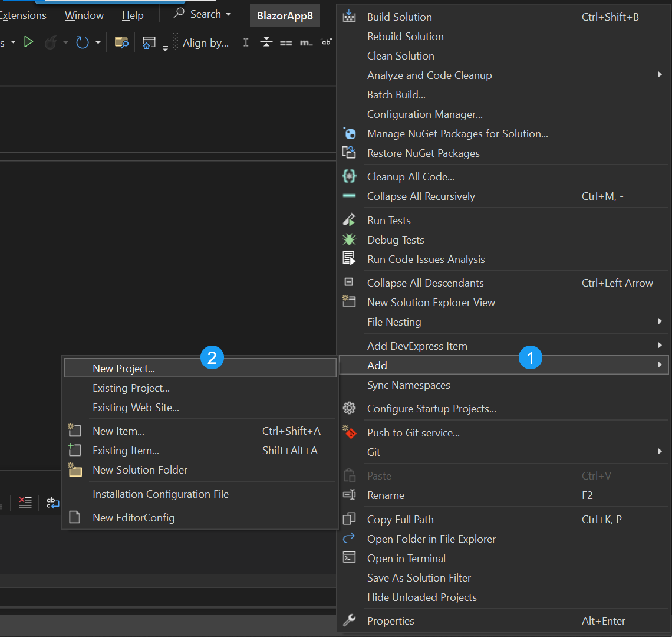Choose New EditorConfig
672x637 pixels.
(200, 518)
